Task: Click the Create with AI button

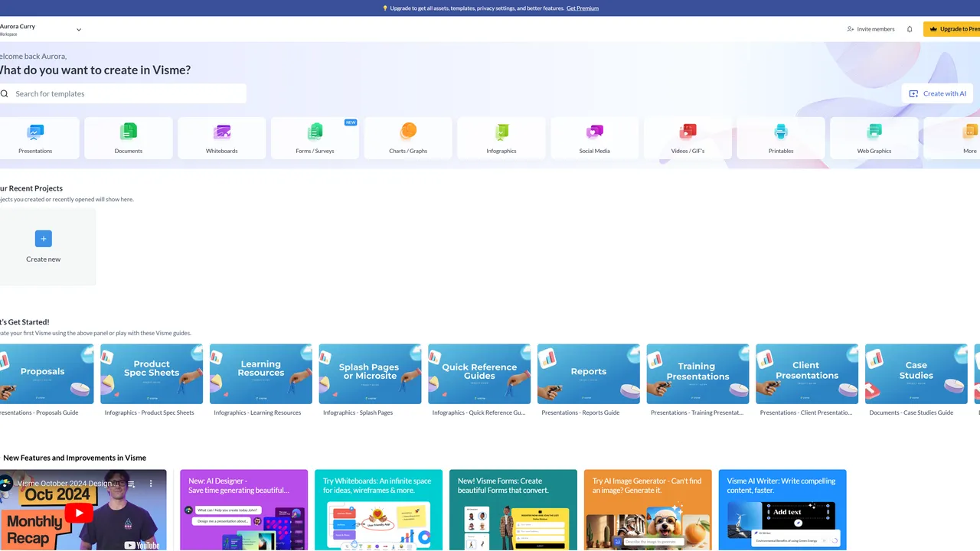Action: 938,93
